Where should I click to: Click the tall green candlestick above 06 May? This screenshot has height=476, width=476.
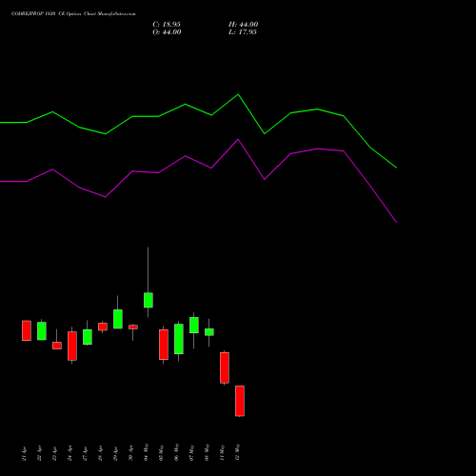click(x=179, y=339)
